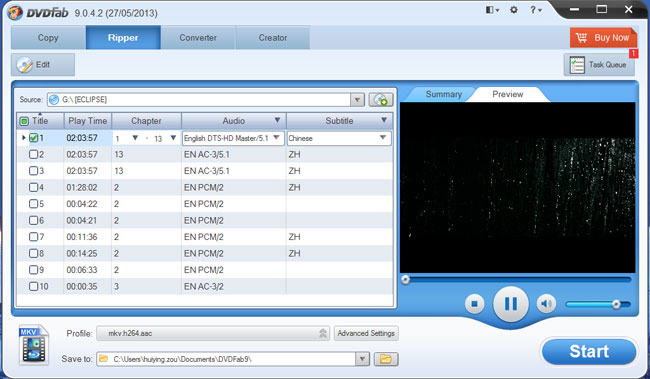Sort by Play Time column header

[87, 121]
